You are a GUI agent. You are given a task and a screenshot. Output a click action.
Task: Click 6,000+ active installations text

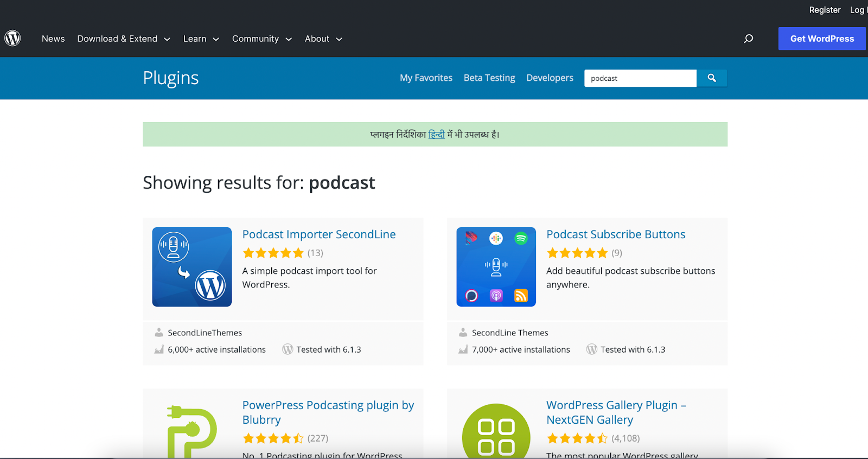[217, 349]
